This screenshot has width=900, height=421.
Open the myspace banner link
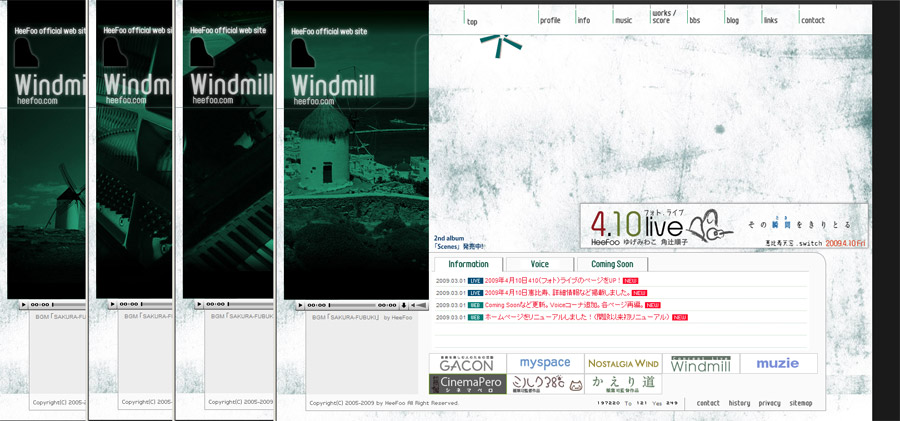(x=545, y=364)
